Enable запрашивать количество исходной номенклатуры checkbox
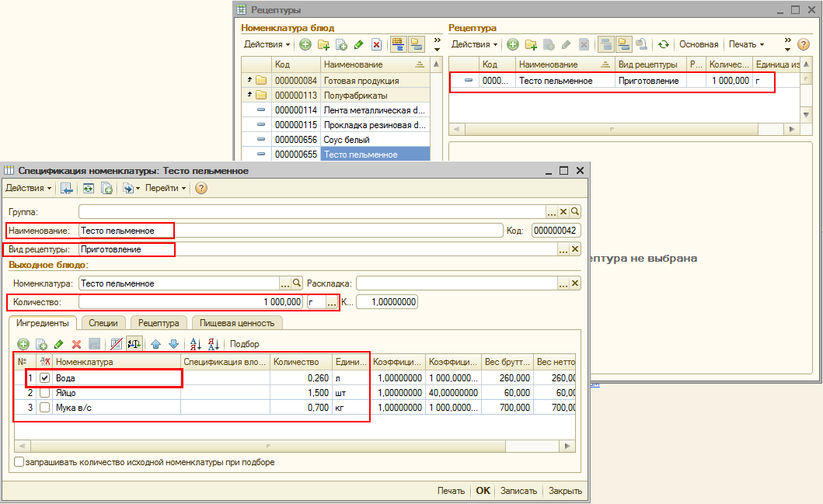This screenshot has width=823, height=504. pyautogui.click(x=19, y=462)
